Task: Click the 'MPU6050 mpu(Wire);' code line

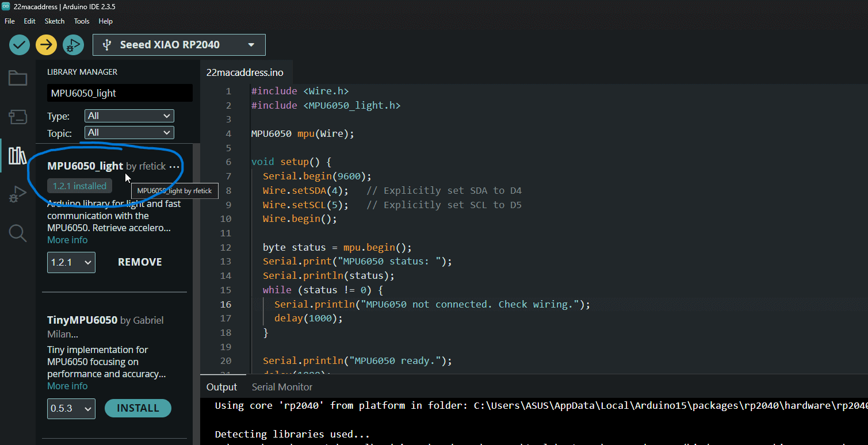Action: 303,133
